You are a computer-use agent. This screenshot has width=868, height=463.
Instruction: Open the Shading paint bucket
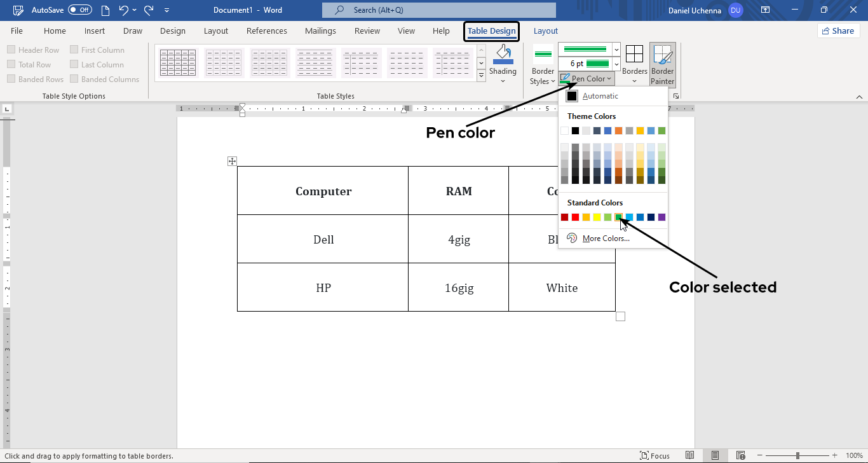pos(503,55)
